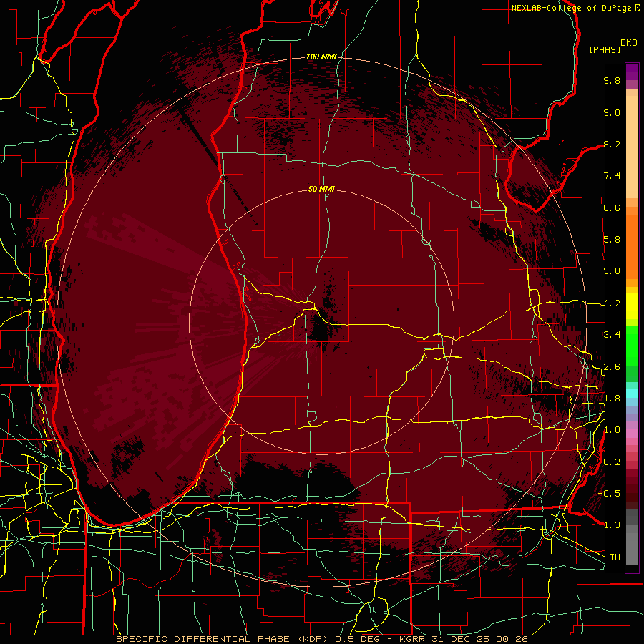
Task: Select the 9.0 value on color scale
Action: 612,112
